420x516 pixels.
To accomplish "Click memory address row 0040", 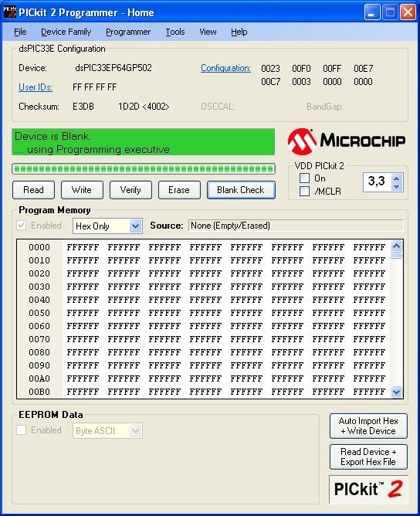I will tap(39, 300).
